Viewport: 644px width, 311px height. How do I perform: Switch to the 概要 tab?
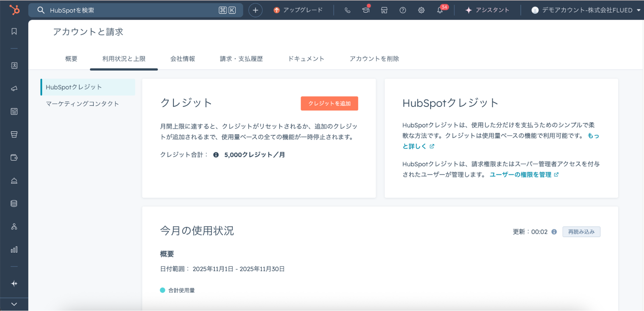[71, 59]
